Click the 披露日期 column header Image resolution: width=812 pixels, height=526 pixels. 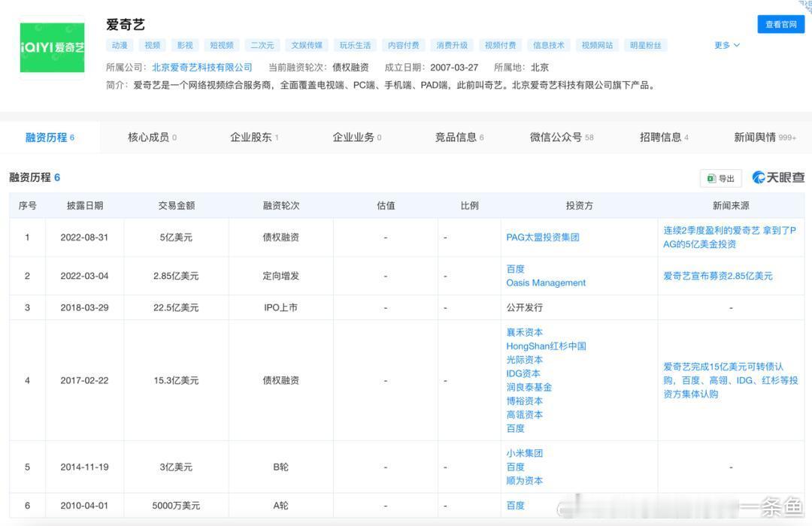(x=85, y=206)
